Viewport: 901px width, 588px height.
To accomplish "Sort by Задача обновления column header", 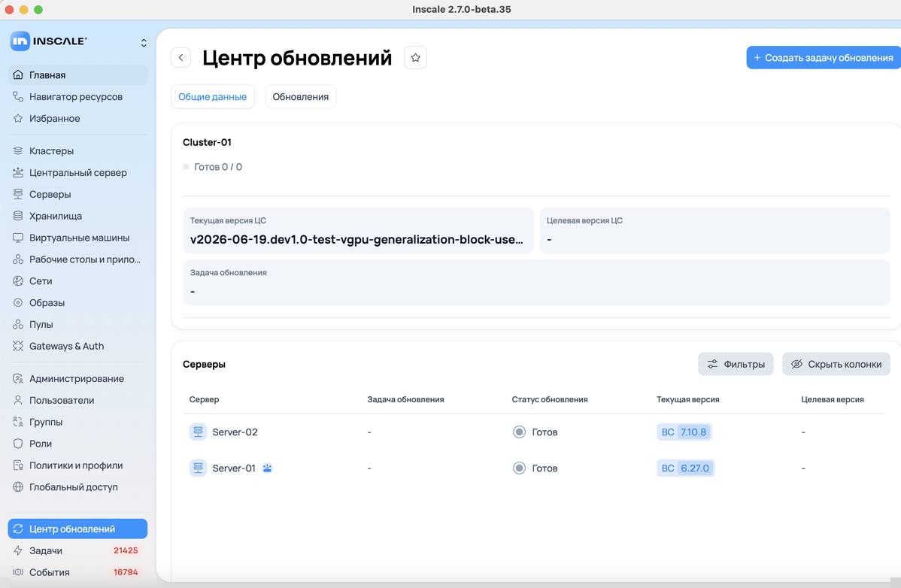I will tap(405, 400).
